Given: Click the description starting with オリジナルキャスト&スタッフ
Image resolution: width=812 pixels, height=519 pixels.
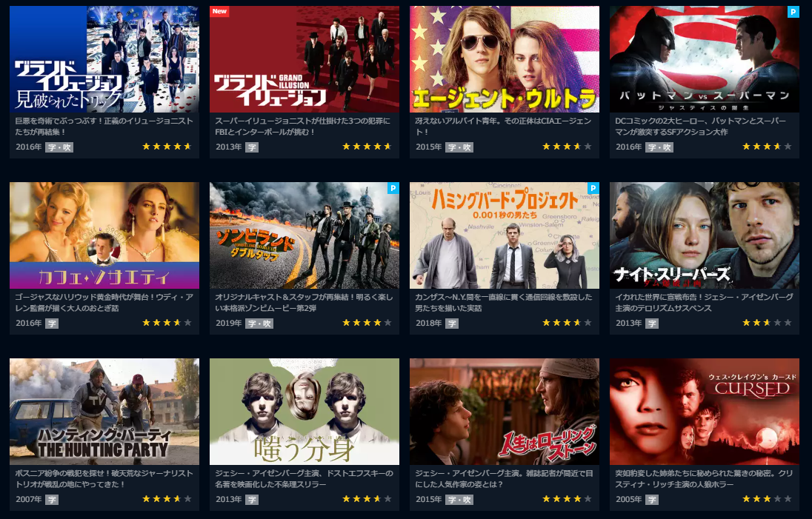Looking at the screenshot, I should 304,302.
